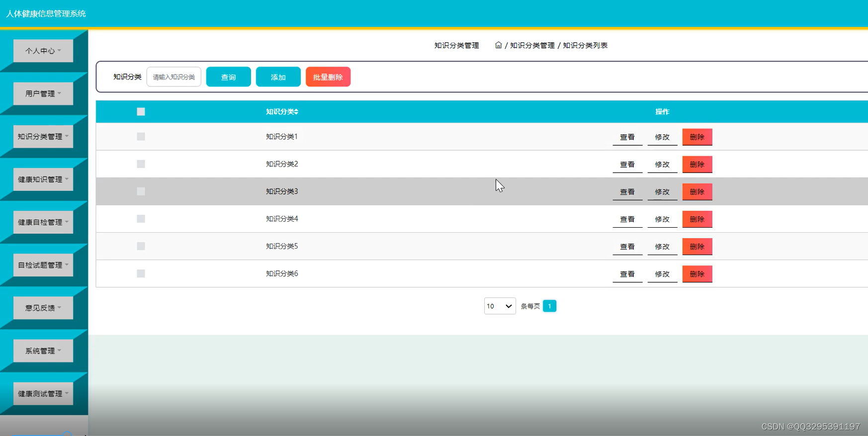This screenshot has width=868, height=436.
Task: Open the page size dropdown showing 10
Action: click(500, 306)
